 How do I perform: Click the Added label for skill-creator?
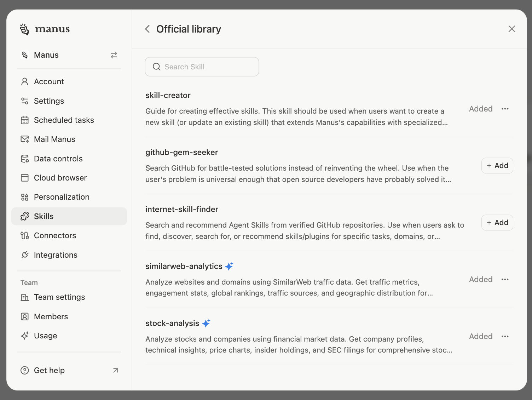click(481, 109)
